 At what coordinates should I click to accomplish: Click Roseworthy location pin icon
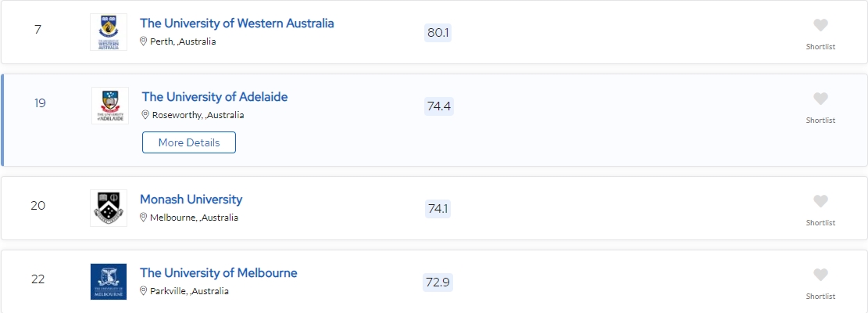[x=145, y=115]
